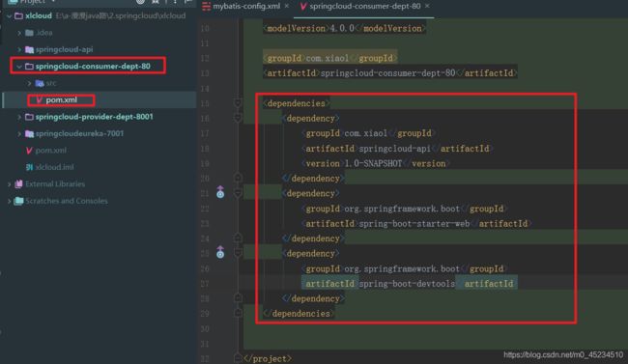Open the mybatis-config.xml editor tab
The width and height of the screenshot is (628, 364).
[246, 7]
